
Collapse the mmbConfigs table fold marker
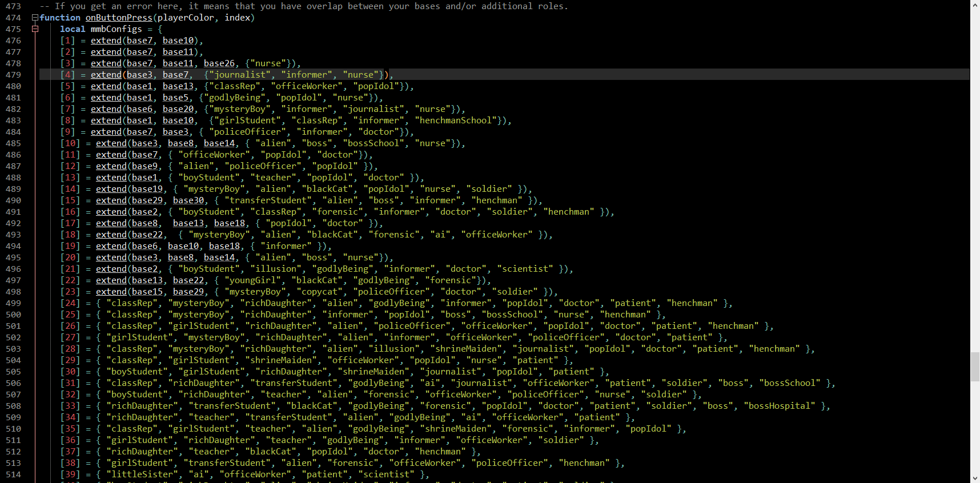pyautogui.click(x=35, y=29)
